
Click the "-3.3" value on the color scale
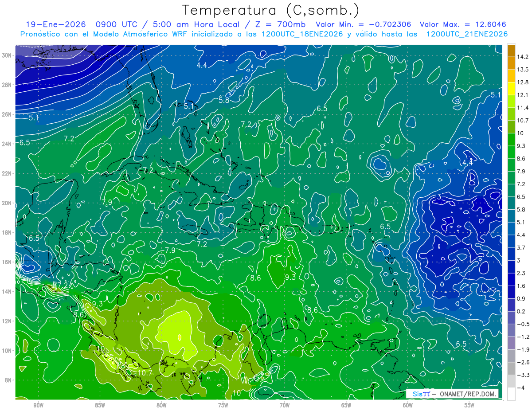pos(523,375)
